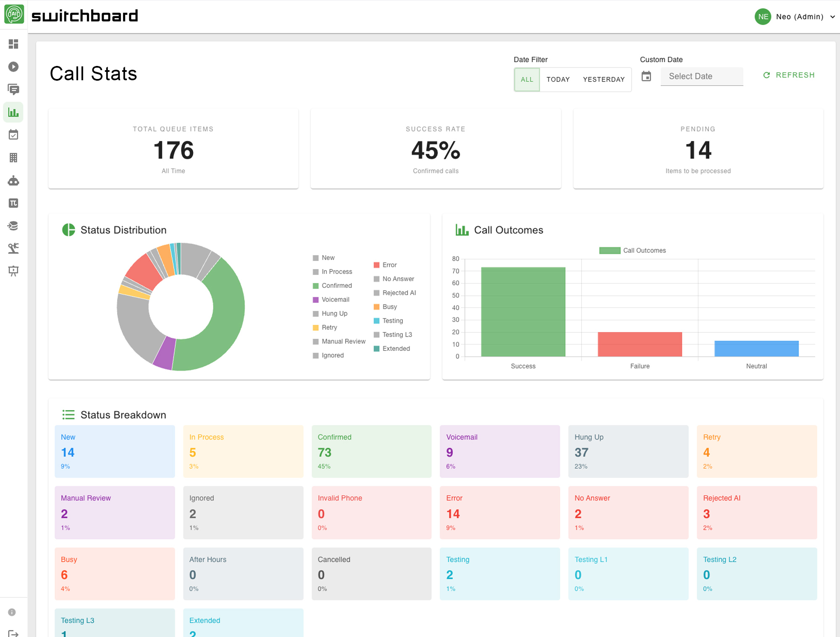Open the robot bot sidebar icon
Screen dimensions: 840x637
point(13,181)
